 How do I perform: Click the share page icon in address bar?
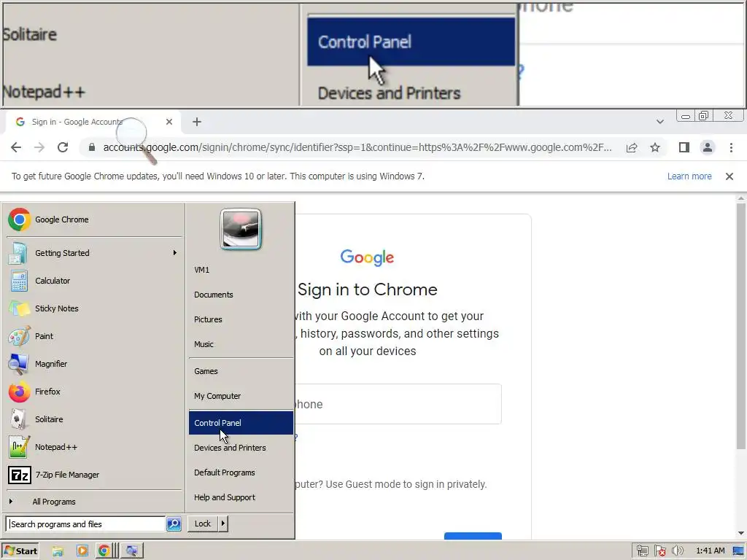[x=632, y=147]
